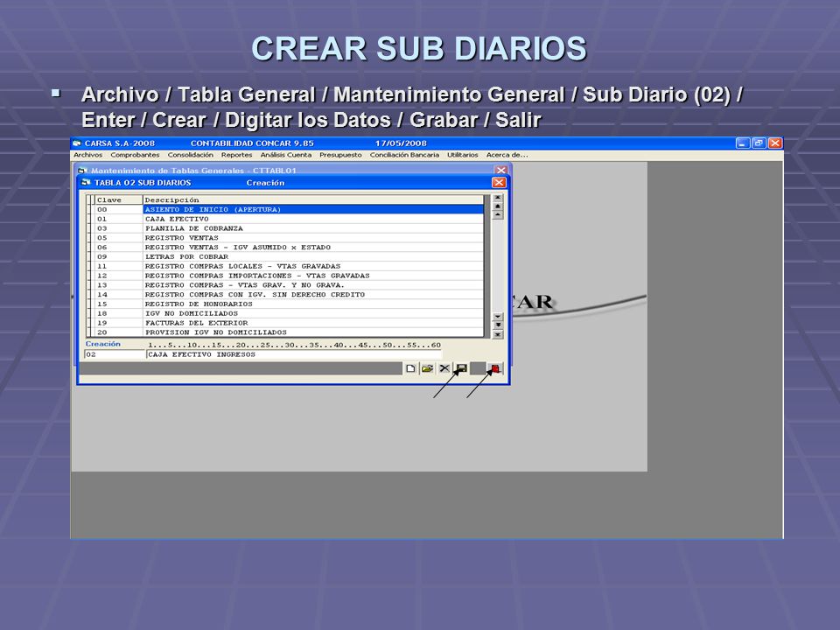Close the TABLA 02 SUB DIARIOS window
The image size is (840, 630).
coord(499,183)
